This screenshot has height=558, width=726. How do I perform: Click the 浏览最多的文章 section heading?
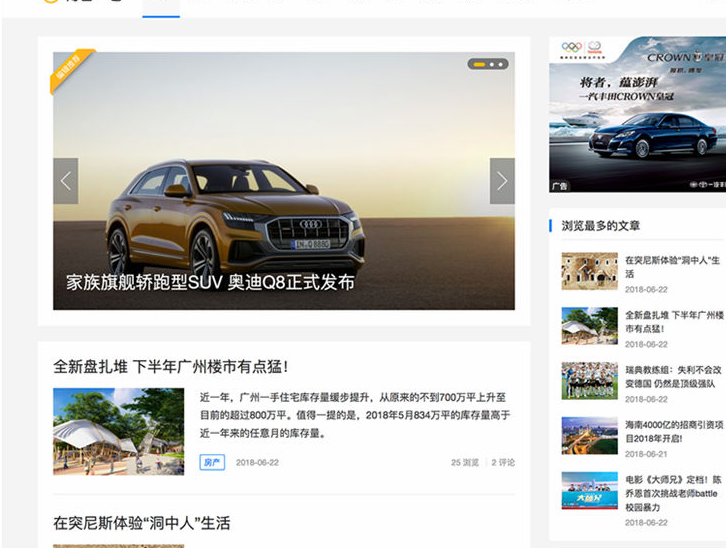601,226
